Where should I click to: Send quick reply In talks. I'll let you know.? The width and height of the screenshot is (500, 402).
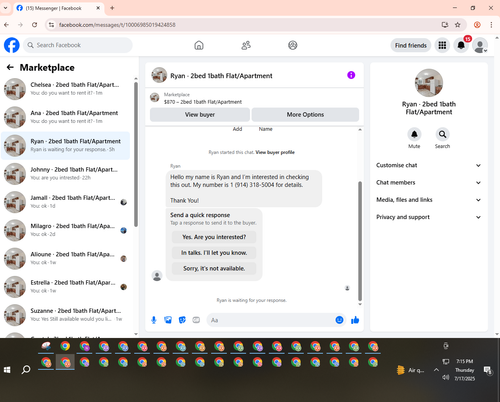[214, 253]
